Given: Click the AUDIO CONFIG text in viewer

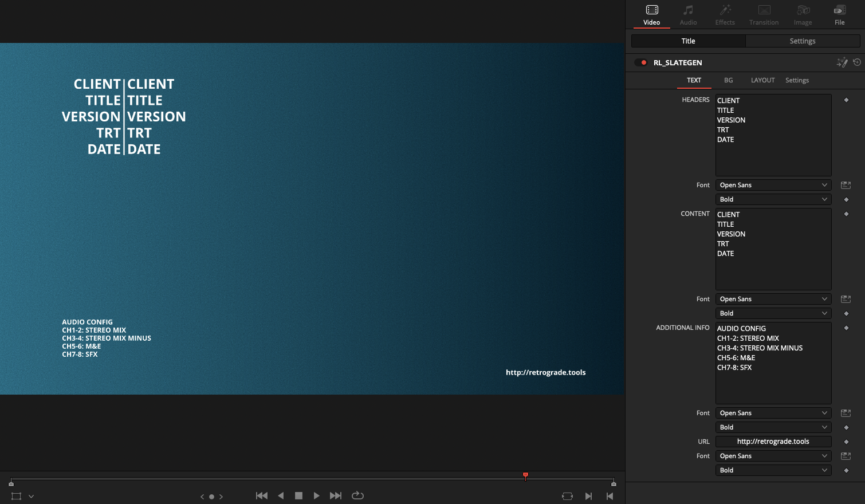Looking at the screenshot, I should 87,322.
